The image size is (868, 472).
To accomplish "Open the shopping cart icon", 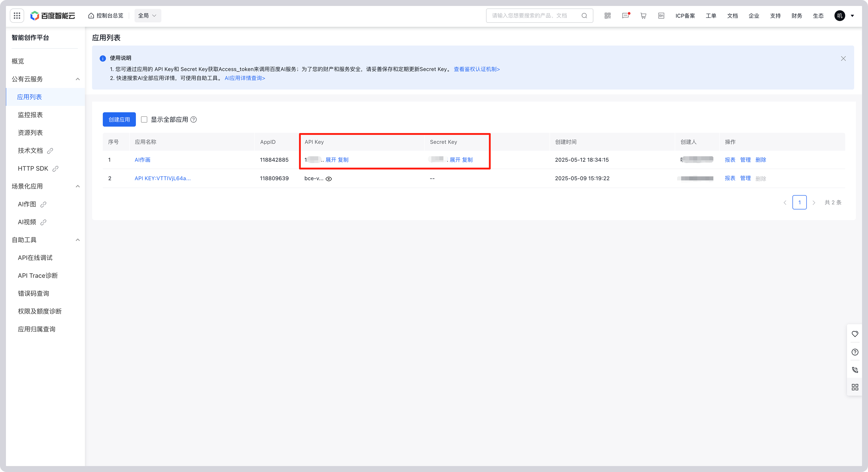I will click(643, 15).
